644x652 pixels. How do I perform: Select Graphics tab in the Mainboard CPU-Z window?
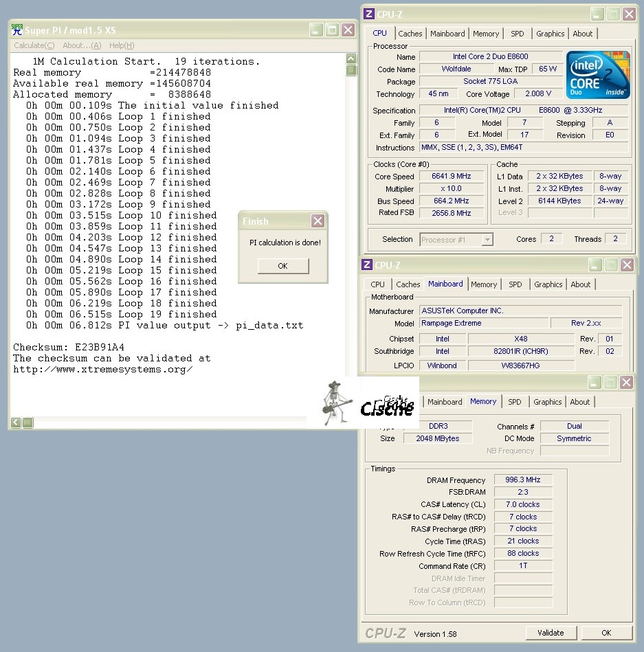pos(548,284)
